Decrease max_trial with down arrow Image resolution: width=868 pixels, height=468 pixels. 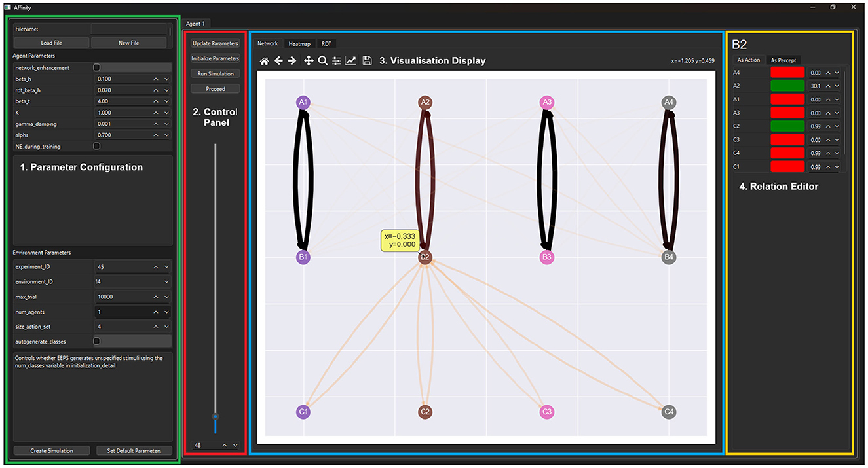166,297
